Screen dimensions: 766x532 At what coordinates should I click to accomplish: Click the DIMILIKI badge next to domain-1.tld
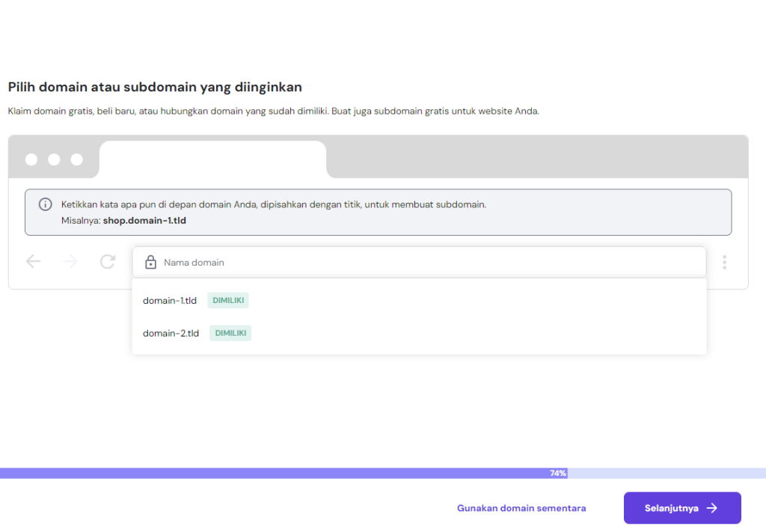click(227, 299)
